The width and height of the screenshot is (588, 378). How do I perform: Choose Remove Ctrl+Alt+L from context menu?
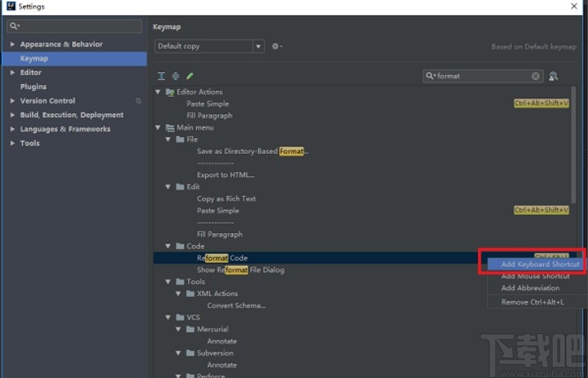pyautogui.click(x=532, y=302)
